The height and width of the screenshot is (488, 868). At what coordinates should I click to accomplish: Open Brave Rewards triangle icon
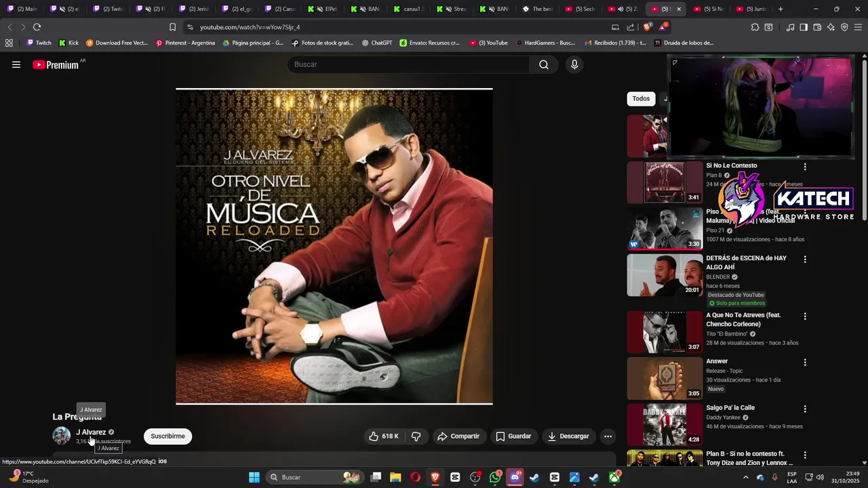(663, 27)
